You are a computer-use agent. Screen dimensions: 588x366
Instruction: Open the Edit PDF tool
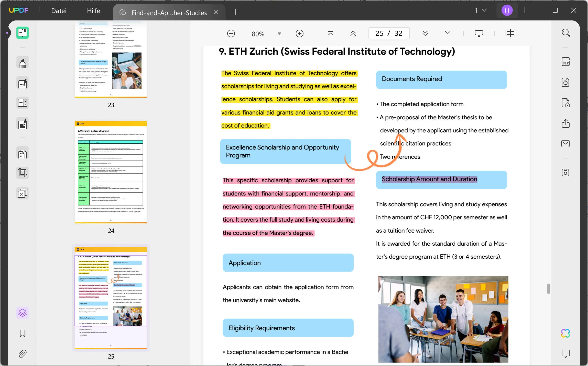[23, 83]
